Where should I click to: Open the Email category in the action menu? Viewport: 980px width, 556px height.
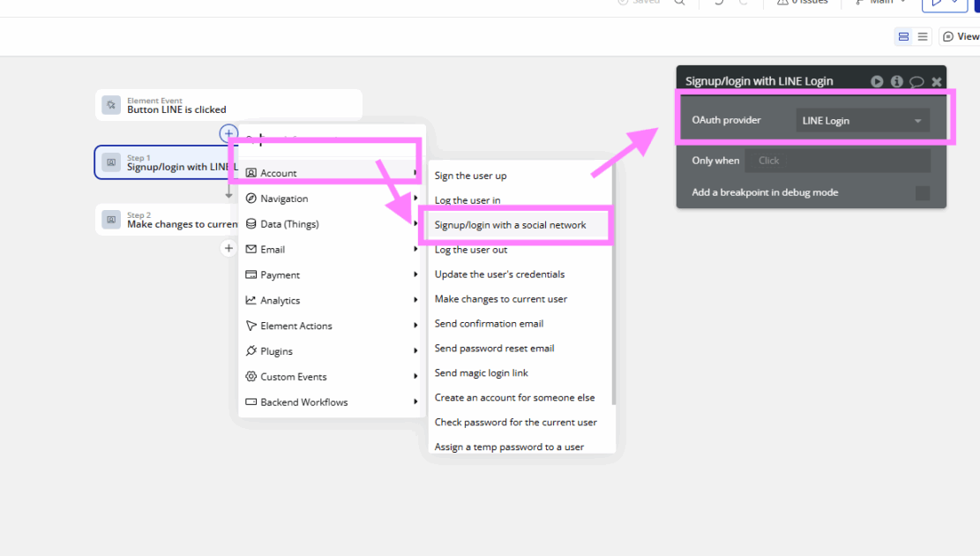332,250
